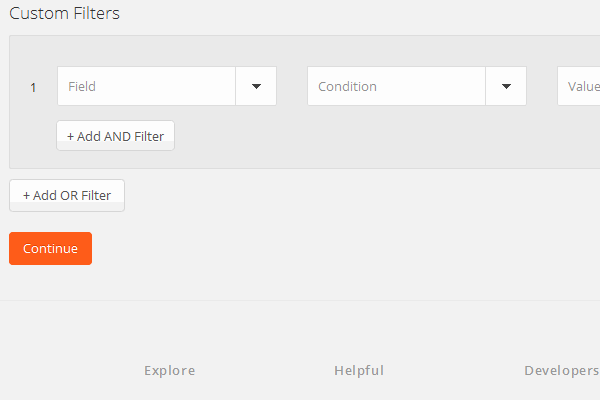Click filter row number 1 label
600x400 pixels.
(x=33, y=88)
